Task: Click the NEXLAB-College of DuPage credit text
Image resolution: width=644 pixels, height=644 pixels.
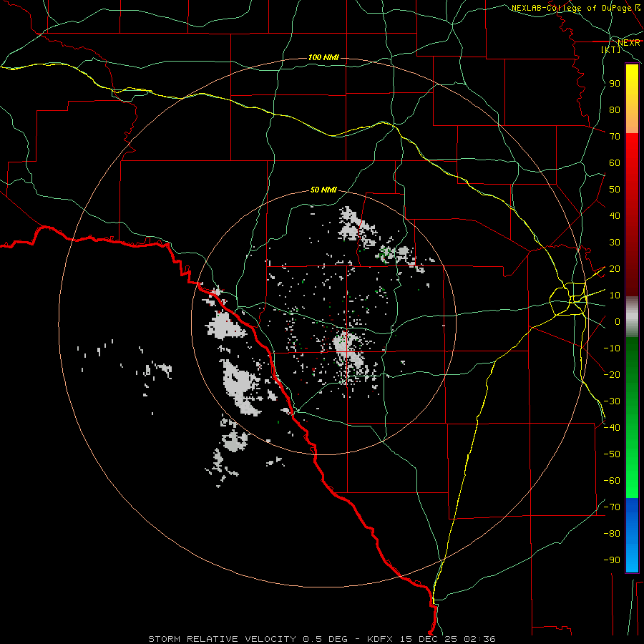Action: tap(576, 8)
